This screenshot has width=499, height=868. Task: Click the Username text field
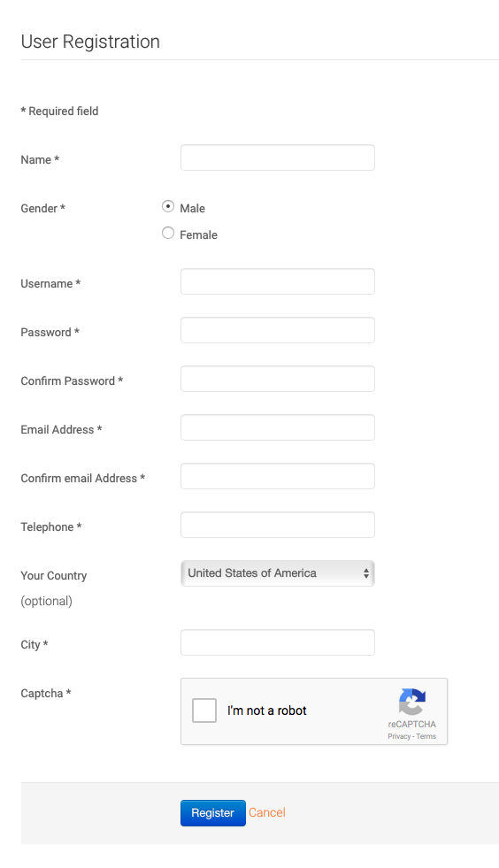pos(278,281)
